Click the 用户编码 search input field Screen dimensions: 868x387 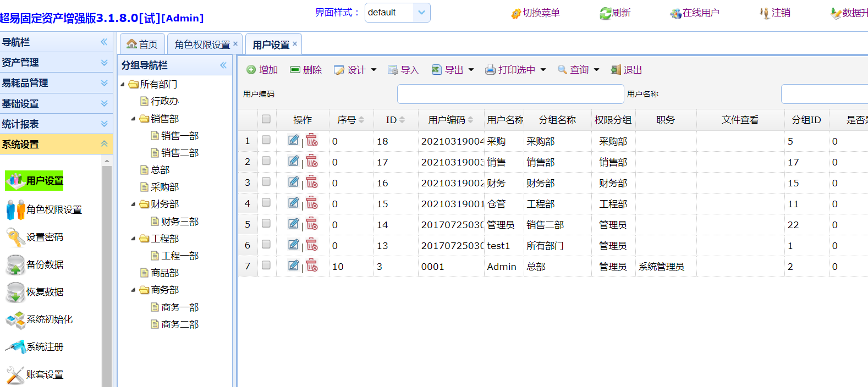coord(510,94)
